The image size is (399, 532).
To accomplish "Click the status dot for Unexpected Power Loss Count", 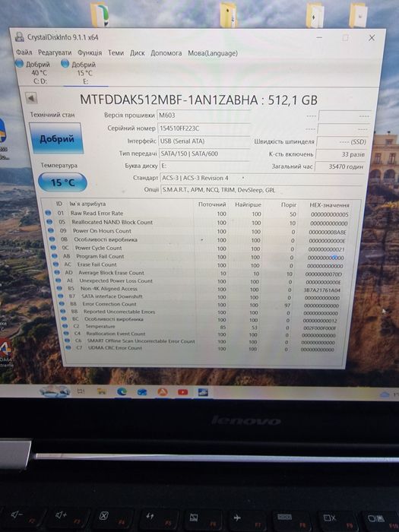I will (59, 280).
